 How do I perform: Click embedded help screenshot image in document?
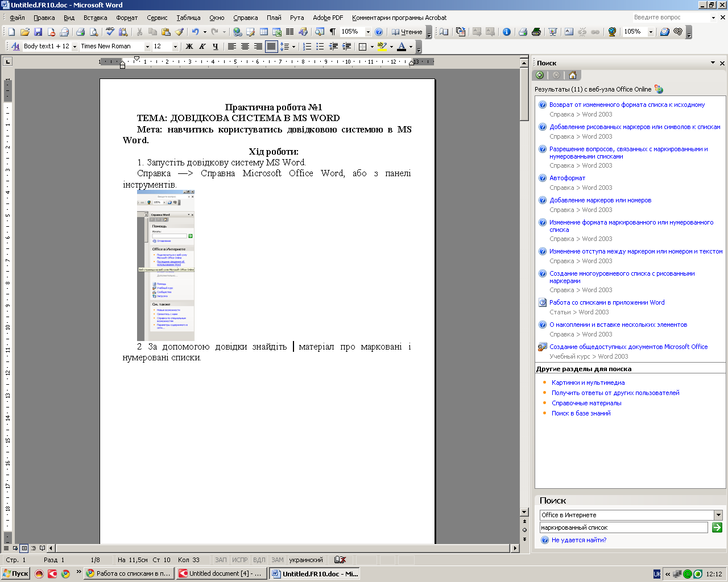click(x=166, y=265)
